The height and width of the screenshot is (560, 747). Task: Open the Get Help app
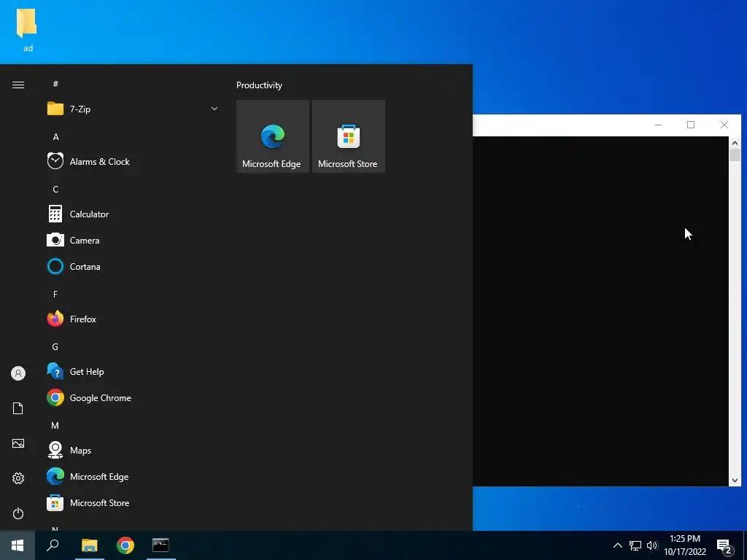coord(133,371)
